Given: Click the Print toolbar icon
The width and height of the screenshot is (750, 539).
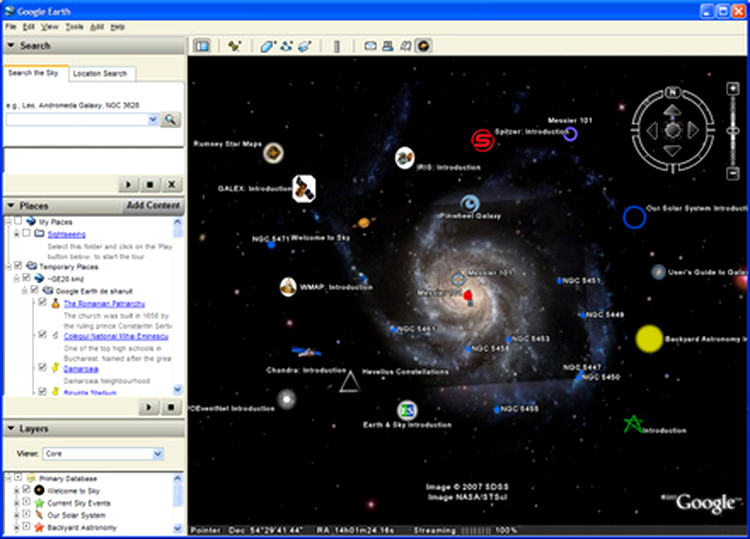Looking at the screenshot, I should tap(388, 46).
